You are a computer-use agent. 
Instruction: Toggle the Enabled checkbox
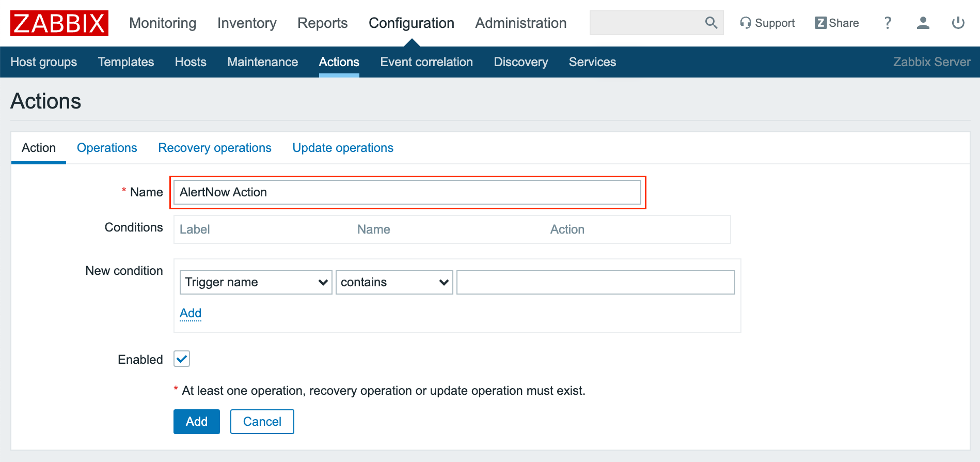tap(182, 359)
